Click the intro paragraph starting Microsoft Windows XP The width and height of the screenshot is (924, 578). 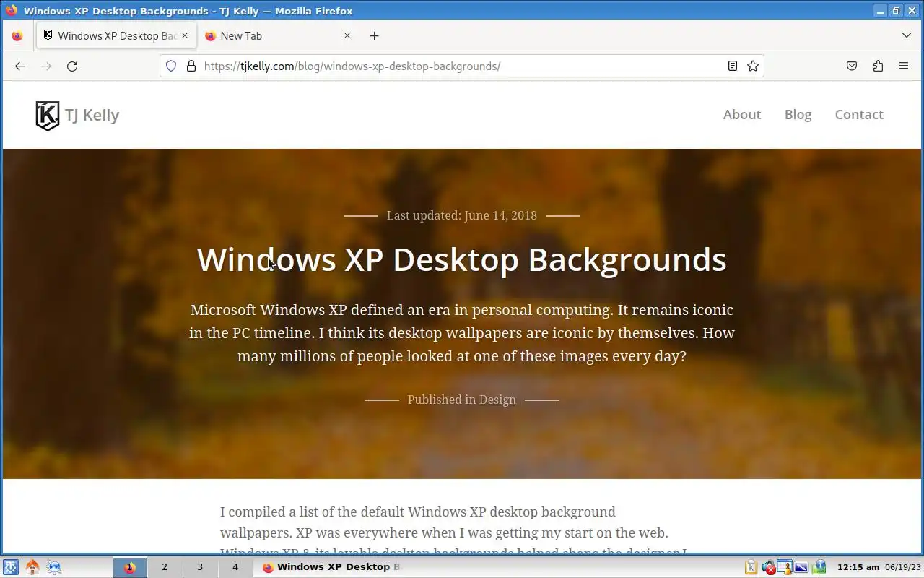point(462,332)
